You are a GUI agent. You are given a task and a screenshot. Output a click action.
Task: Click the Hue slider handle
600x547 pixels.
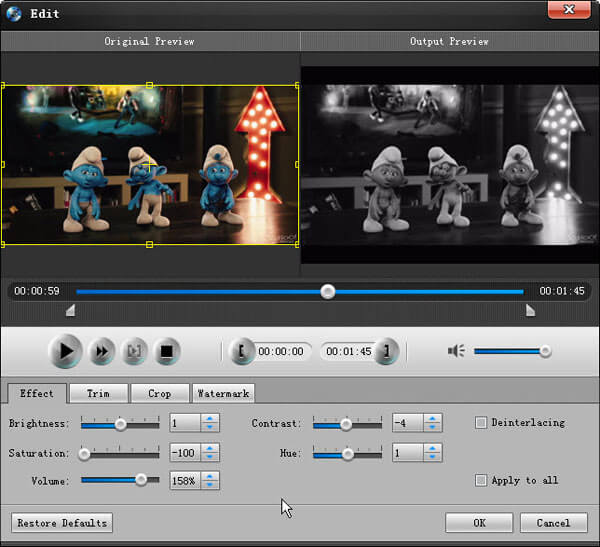[x=348, y=454]
